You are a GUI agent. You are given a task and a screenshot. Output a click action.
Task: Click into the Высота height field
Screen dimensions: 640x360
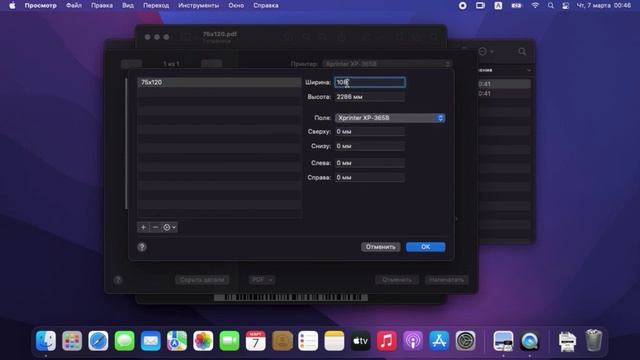click(370, 97)
